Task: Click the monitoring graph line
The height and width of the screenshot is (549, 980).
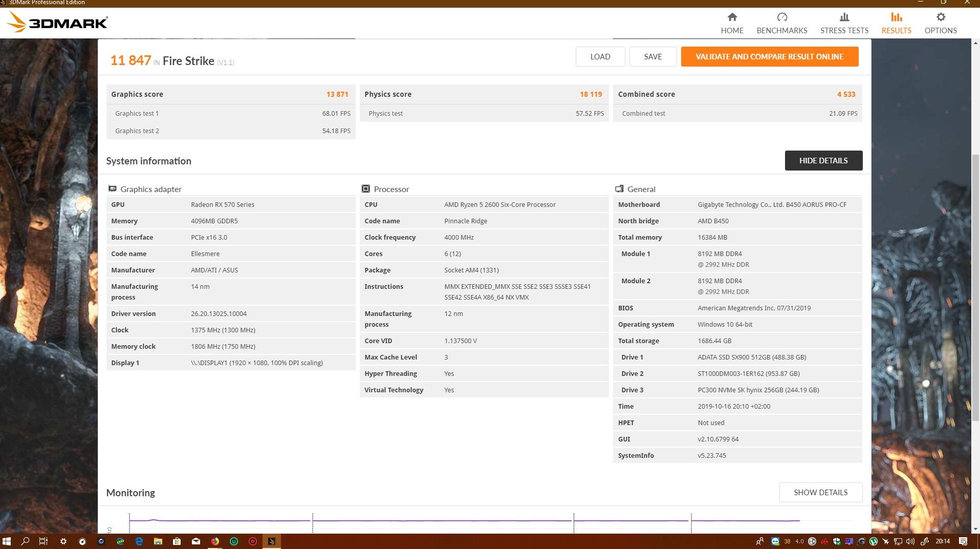Action: click(465, 521)
